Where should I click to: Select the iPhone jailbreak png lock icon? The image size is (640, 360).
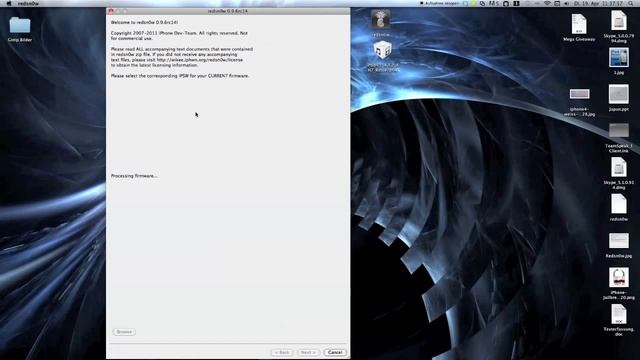pyautogui.click(x=619, y=278)
